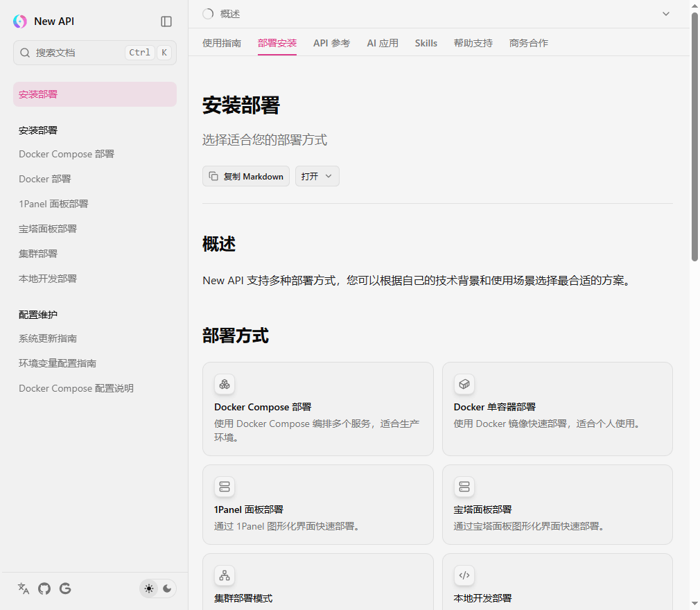Expand the 配置维护 section in sidebar
The width and height of the screenshot is (700, 610).
[x=37, y=314]
